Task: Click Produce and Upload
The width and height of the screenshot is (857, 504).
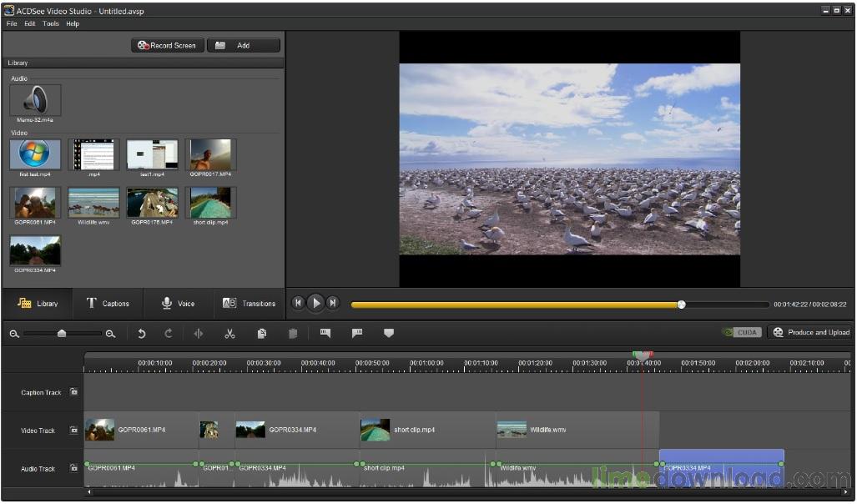Action: (810, 332)
